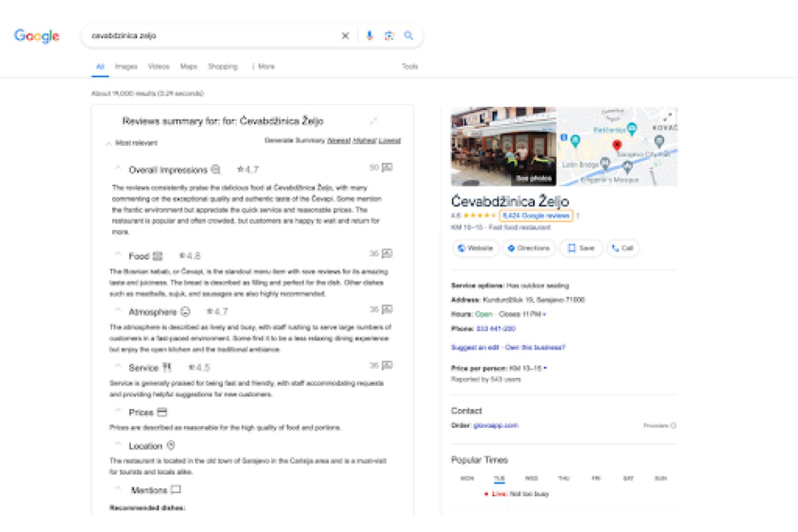Image resolution: width=798 pixels, height=532 pixels.
Task: Click the Call button
Action: tap(622, 248)
